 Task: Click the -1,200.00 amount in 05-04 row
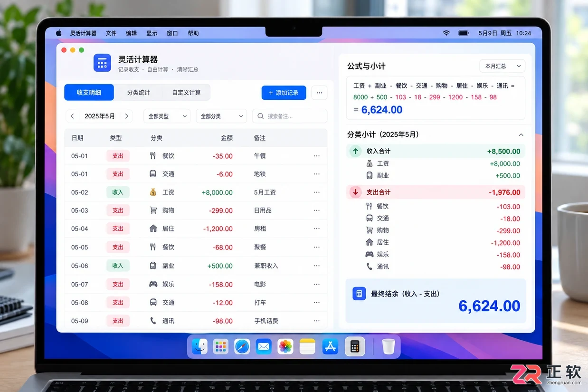(x=218, y=229)
